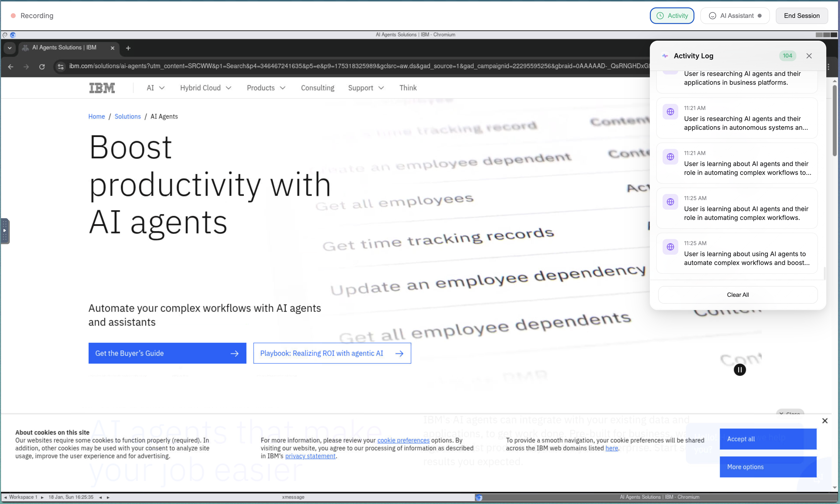Open the tab search dropdown arrow
Image resolution: width=840 pixels, height=504 pixels.
[10, 48]
